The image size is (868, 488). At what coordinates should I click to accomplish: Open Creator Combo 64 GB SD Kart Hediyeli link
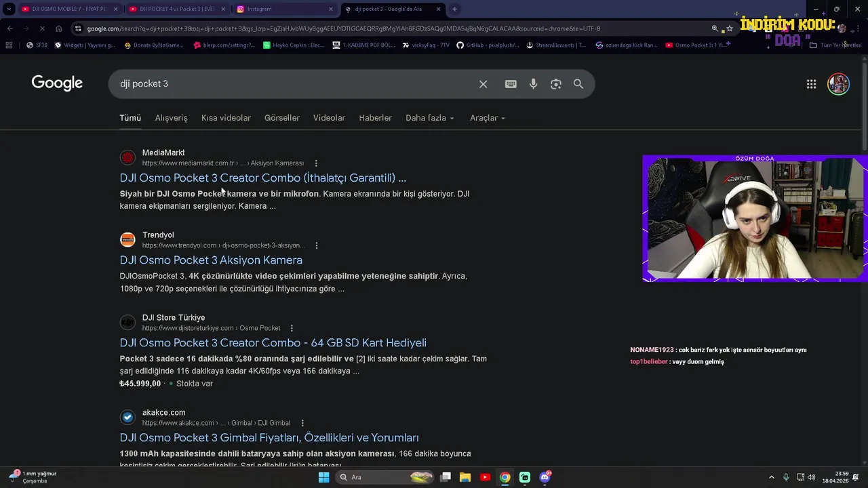[x=273, y=343]
